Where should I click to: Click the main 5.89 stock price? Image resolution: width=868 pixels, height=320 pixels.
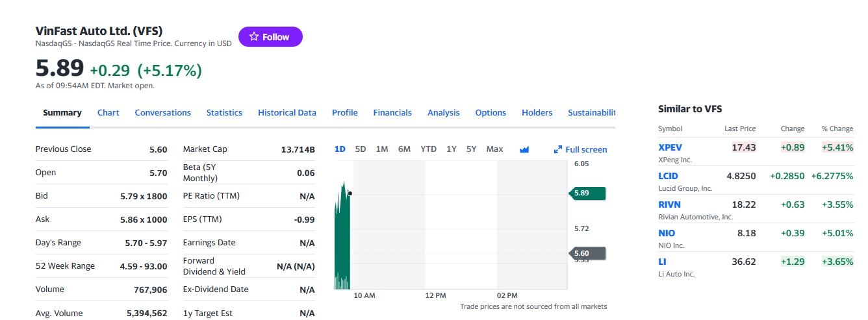point(60,68)
